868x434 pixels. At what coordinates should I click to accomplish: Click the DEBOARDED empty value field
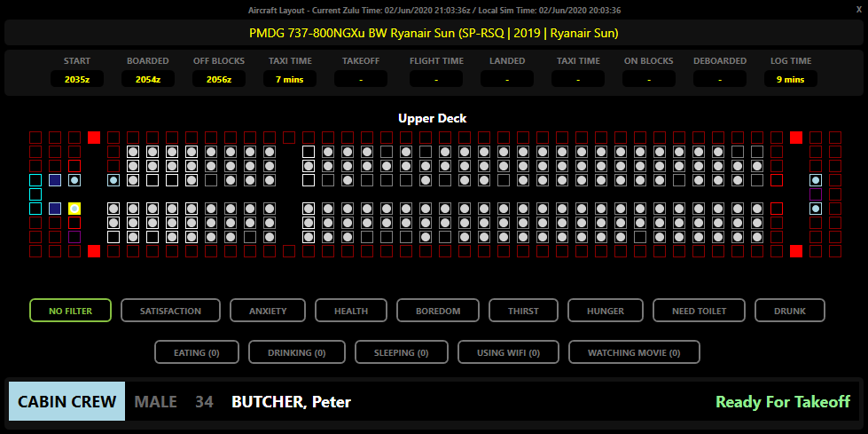point(720,79)
